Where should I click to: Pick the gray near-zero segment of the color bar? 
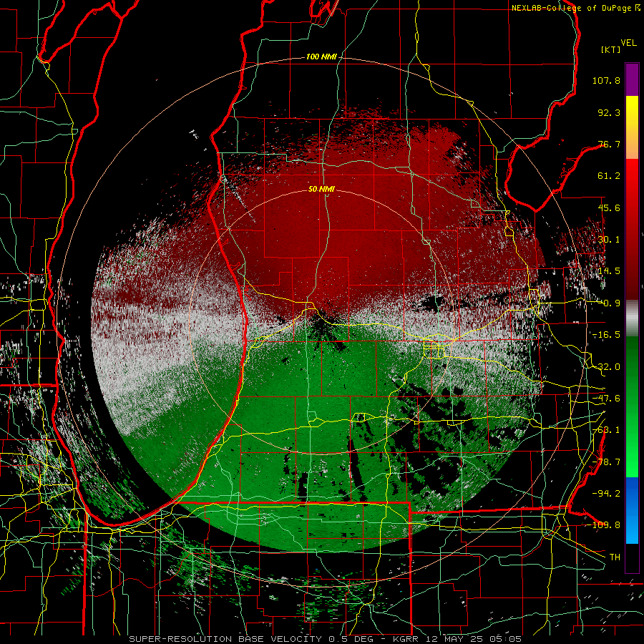pos(632,318)
